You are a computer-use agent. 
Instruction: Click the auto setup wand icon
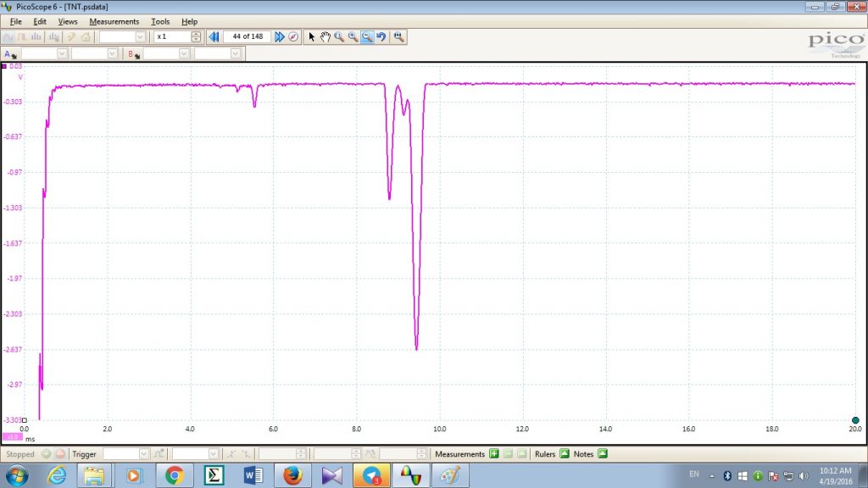[x=71, y=36]
